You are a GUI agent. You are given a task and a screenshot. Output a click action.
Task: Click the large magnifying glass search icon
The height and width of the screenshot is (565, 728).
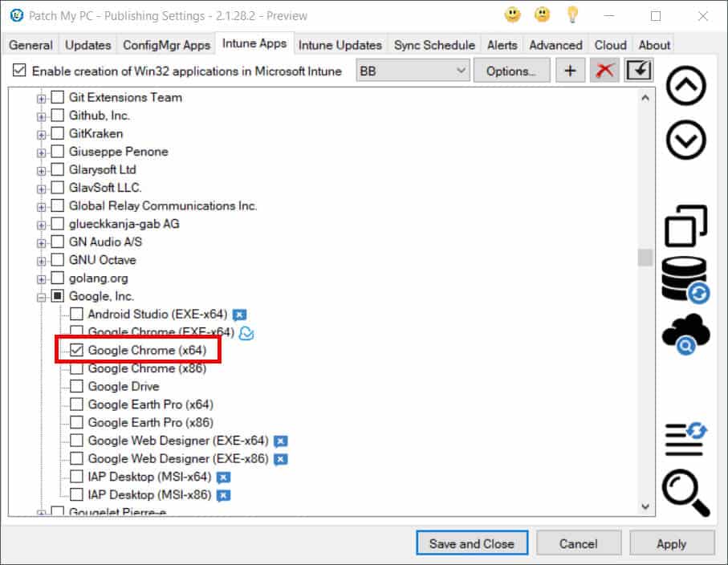coord(685,493)
